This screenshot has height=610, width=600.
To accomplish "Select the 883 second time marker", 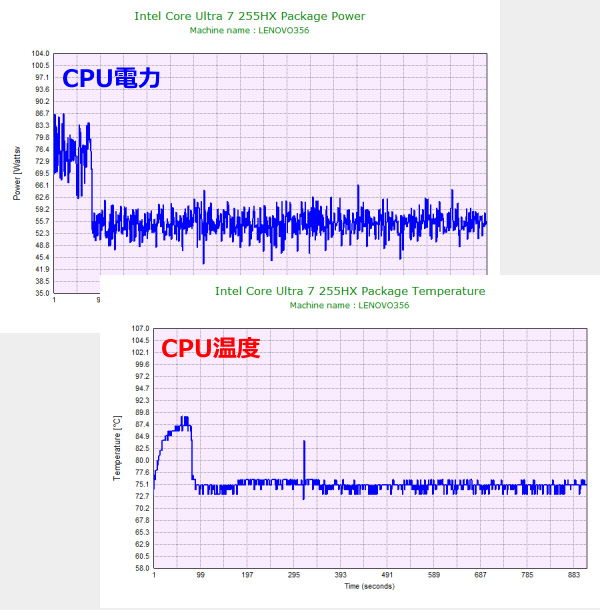I will (574, 576).
